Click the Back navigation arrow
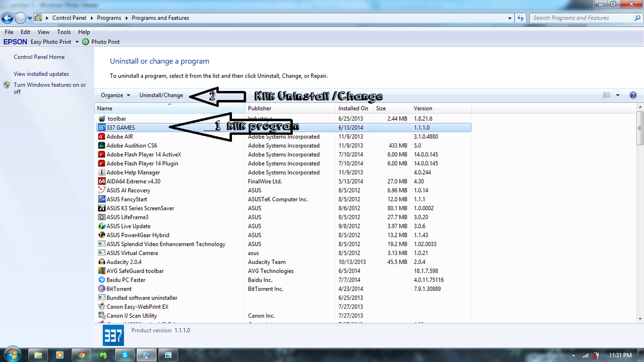This screenshot has width=644, height=362. tap(7, 18)
